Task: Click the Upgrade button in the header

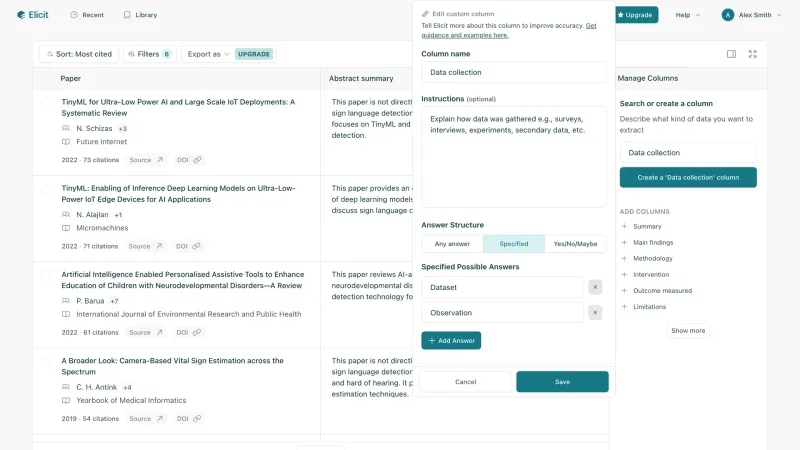Action: coord(636,15)
